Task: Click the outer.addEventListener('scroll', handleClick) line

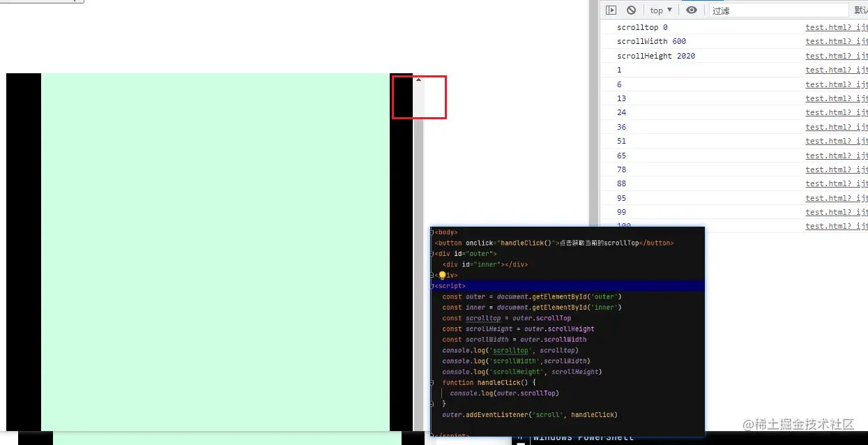Action: pos(530,415)
